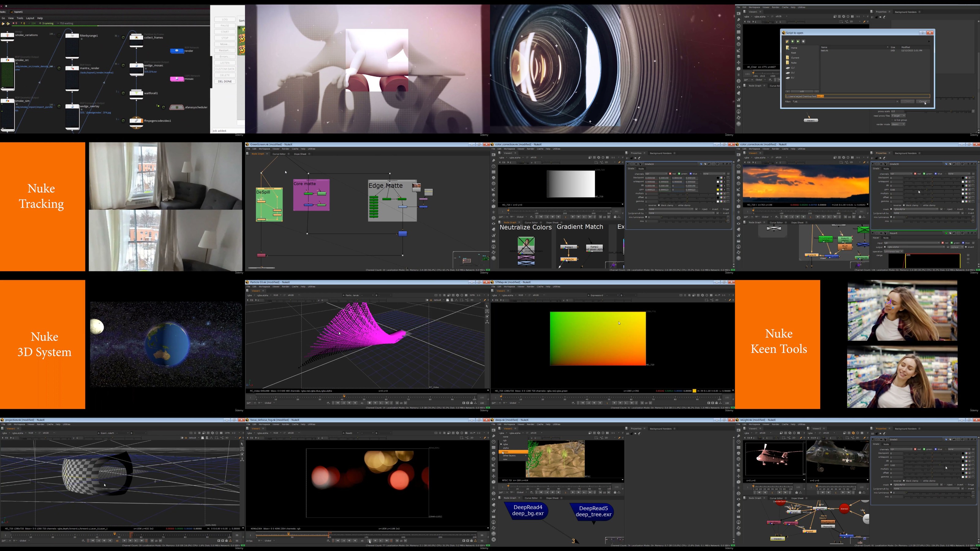
Task: Open the Views eye icon in the Script to open Nuke window
Action: [x=738, y=87]
